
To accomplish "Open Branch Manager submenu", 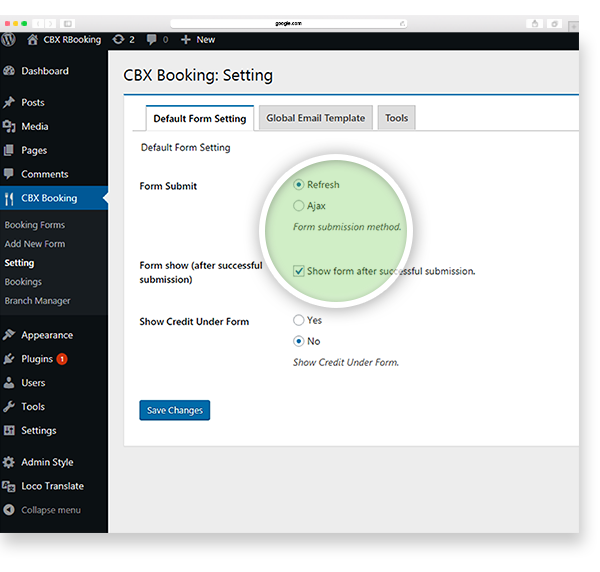I will pos(38,301).
